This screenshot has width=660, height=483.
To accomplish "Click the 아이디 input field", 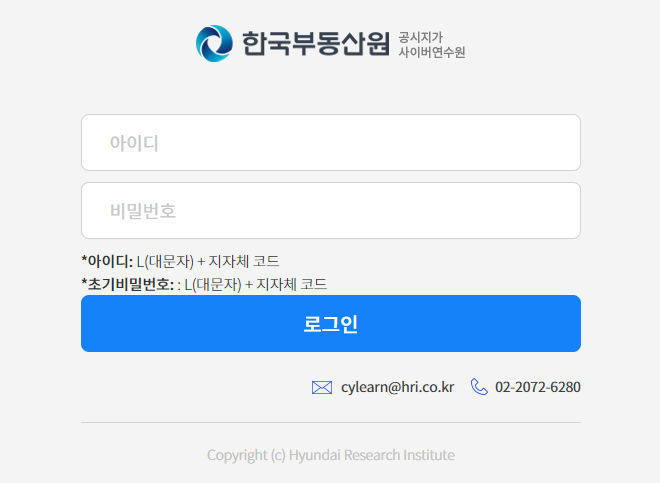I will click(x=331, y=142).
